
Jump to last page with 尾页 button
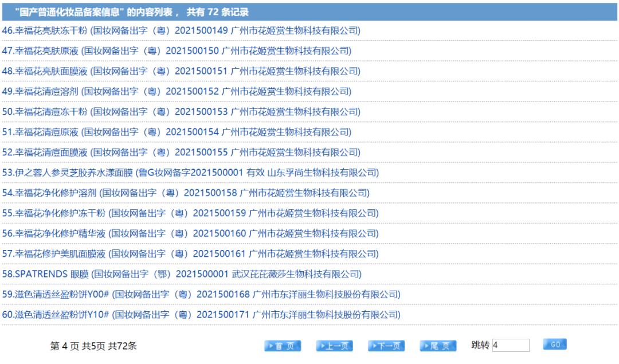(x=438, y=346)
